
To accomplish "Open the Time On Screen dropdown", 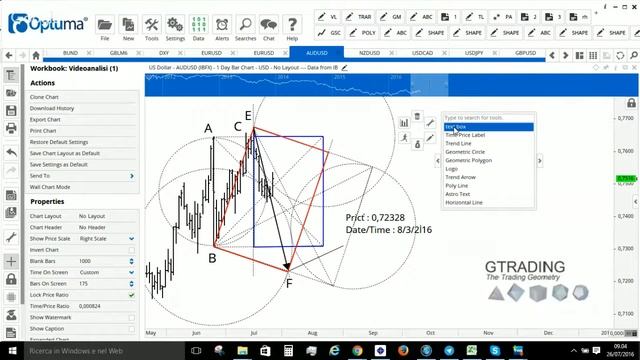I will (131, 272).
